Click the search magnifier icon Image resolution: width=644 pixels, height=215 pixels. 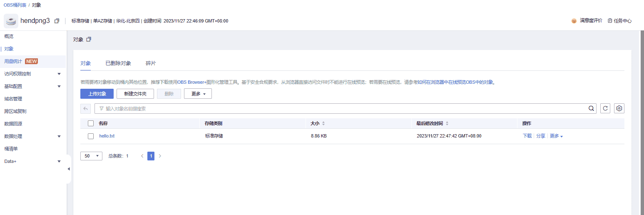coord(591,108)
